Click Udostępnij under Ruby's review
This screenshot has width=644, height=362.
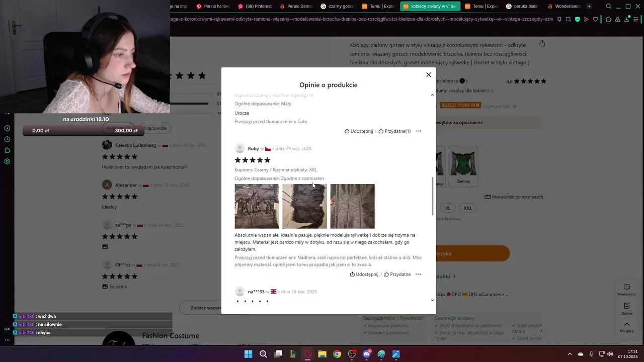click(x=364, y=275)
